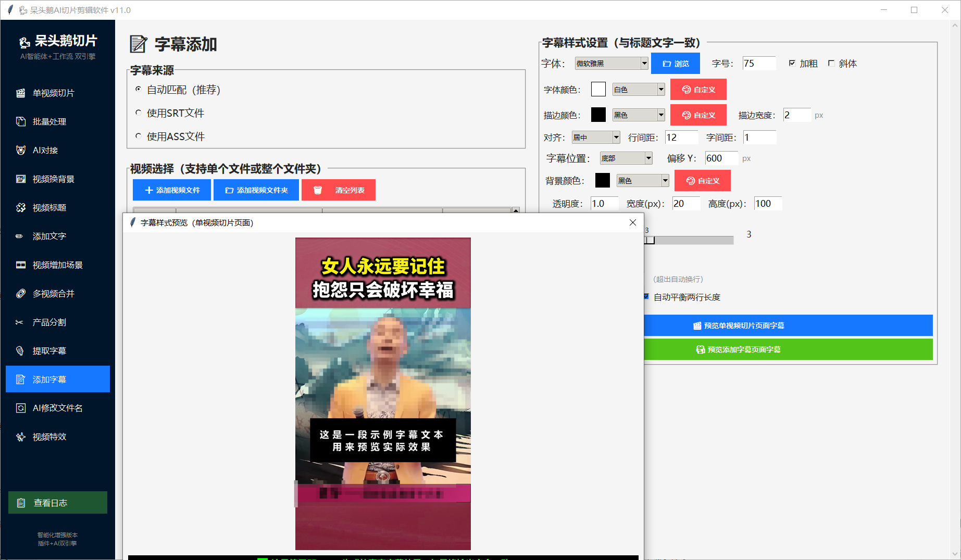Enable the 斜体 italic checkbox
Image resolution: width=961 pixels, height=560 pixels.
point(831,64)
